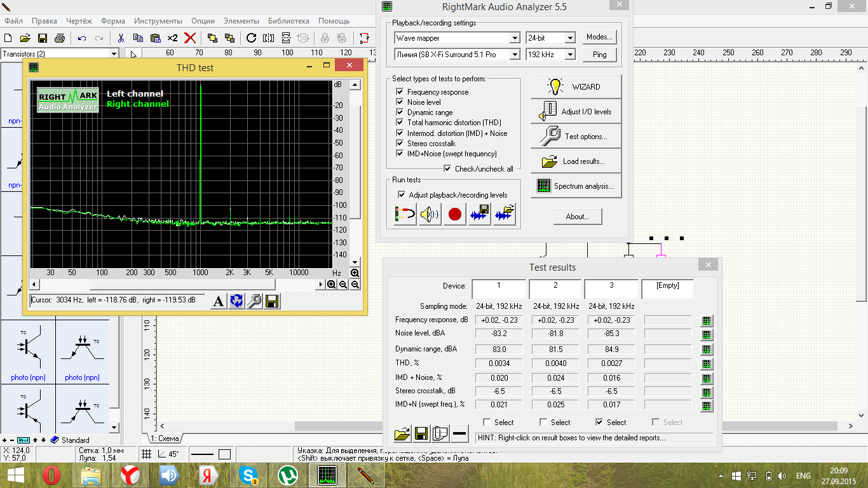Click the speaker playback-only test icon
This screenshot has width=868, height=488.
pyautogui.click(x=430, y=215)
